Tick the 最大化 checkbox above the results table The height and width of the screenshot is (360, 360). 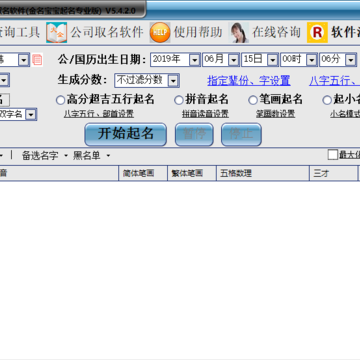click(333, 155)
